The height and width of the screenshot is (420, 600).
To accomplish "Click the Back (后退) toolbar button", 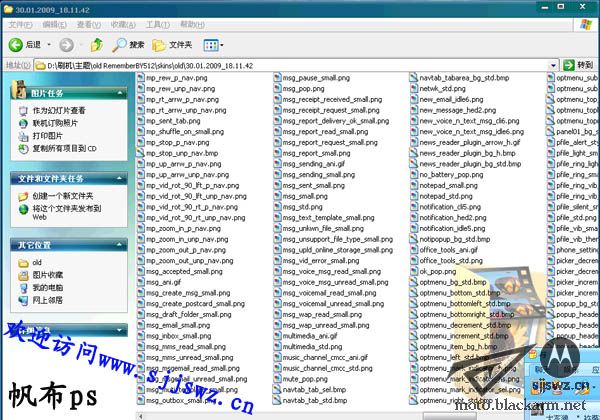I will click(x=26, y=44).
